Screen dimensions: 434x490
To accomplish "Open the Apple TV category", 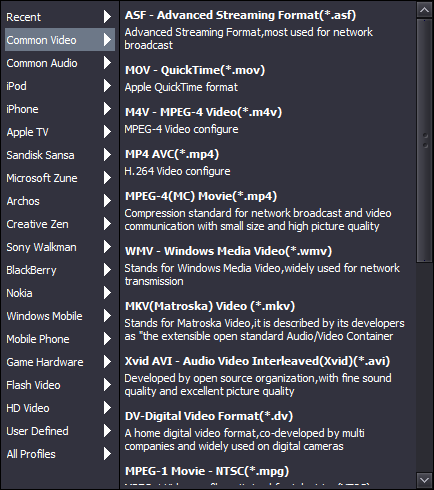I will [x=60, y=132].
